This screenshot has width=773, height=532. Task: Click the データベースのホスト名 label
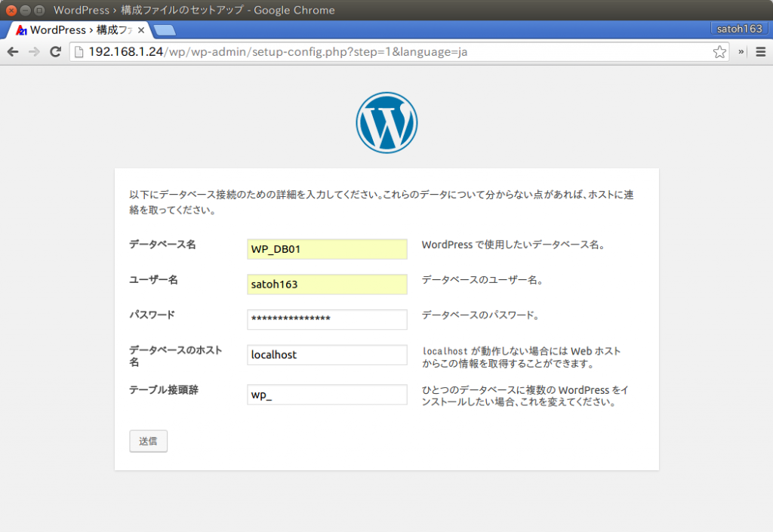pos(175,356)
